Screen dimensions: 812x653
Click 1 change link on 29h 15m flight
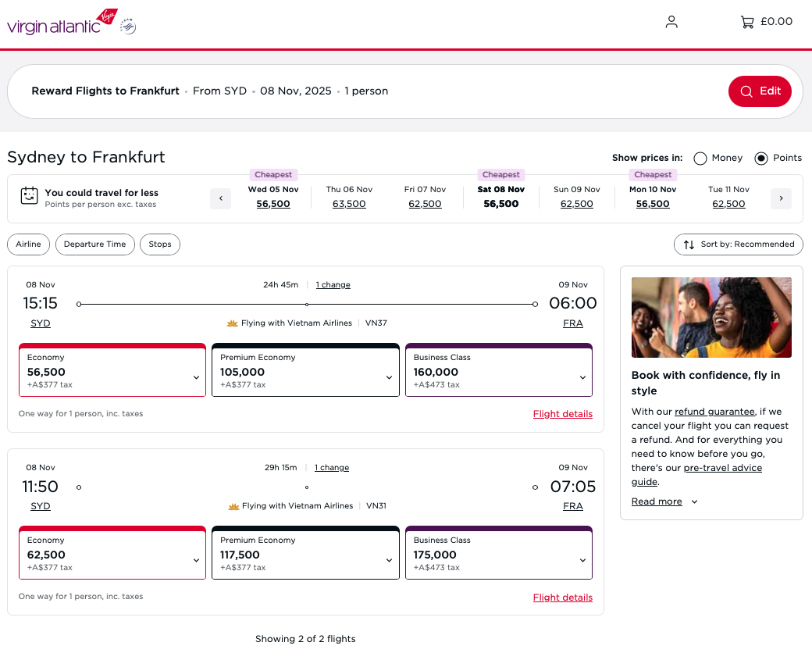point(331,467)
